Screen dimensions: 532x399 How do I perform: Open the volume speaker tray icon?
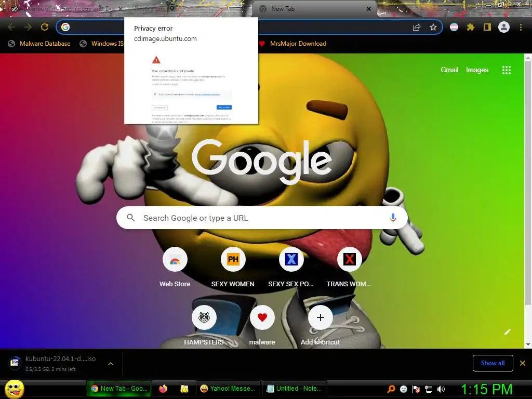pyautogui.click(x=441, y=389)
